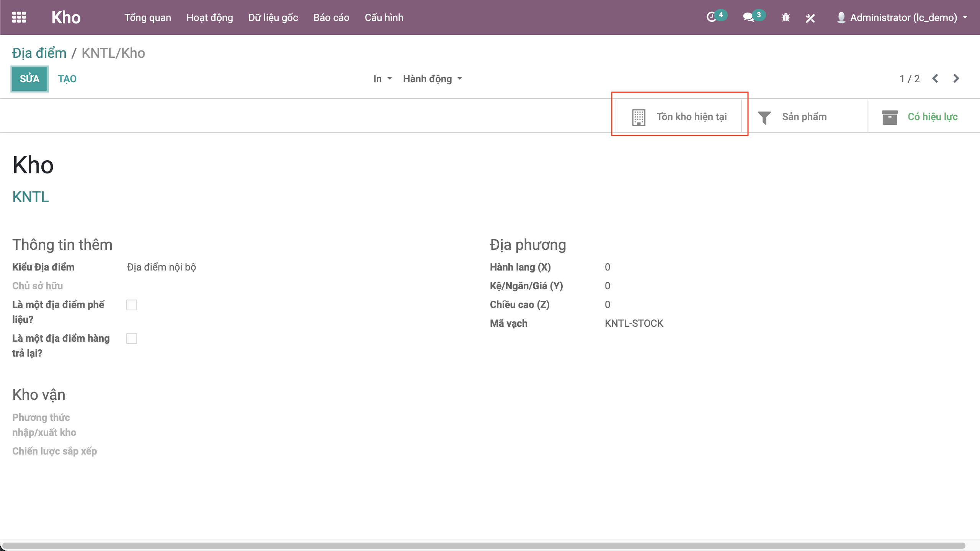Open Tồn kho hiện tại stat button

tap(679, 117)
